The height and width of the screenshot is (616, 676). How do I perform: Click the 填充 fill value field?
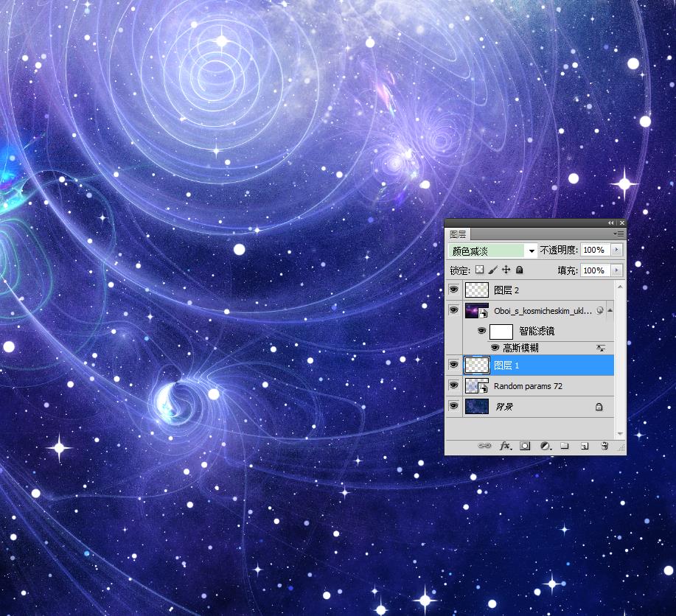click(x=596, y=270)
